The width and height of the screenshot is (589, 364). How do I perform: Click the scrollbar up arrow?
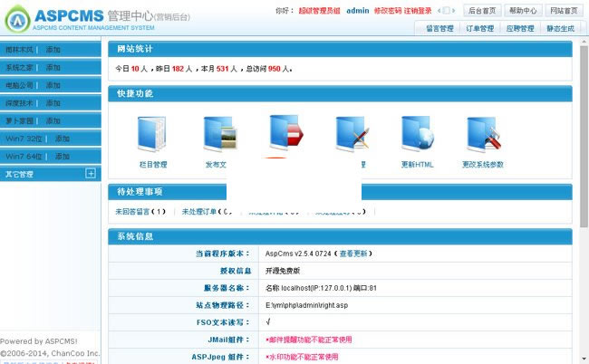(584, 42)
